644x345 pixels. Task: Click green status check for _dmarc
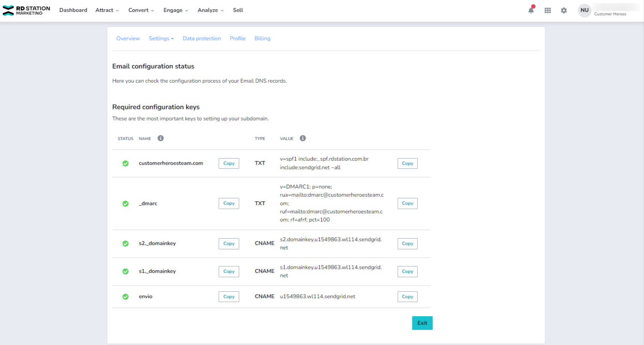(125, 204)
